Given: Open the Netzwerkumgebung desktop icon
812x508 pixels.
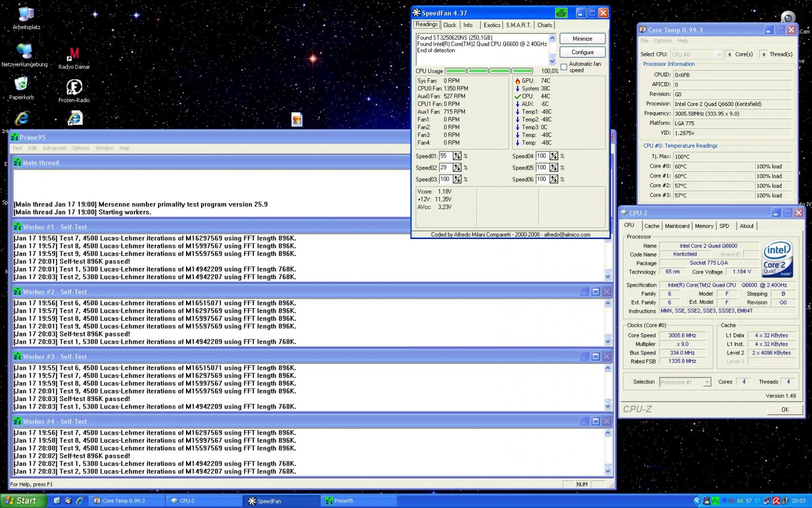Looking at the screenshot, I should pos(24,51).
